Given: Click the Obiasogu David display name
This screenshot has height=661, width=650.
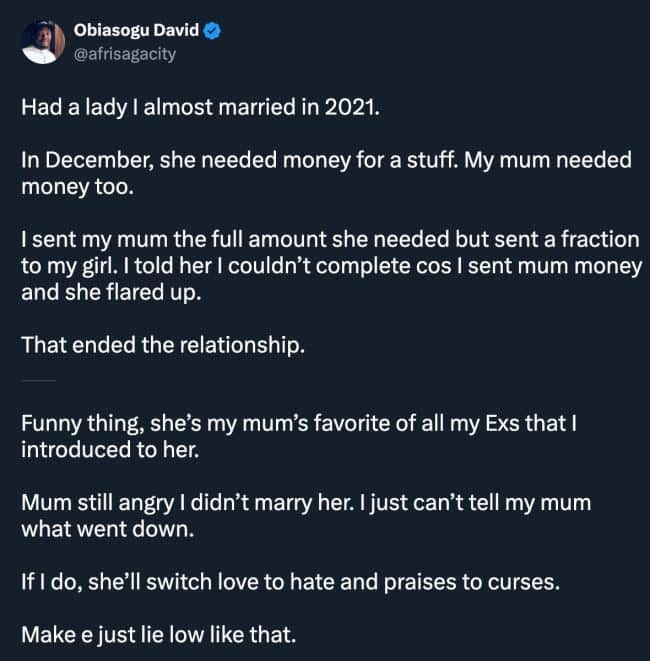Looking at the screenshot, I should (x=139, y=32).
